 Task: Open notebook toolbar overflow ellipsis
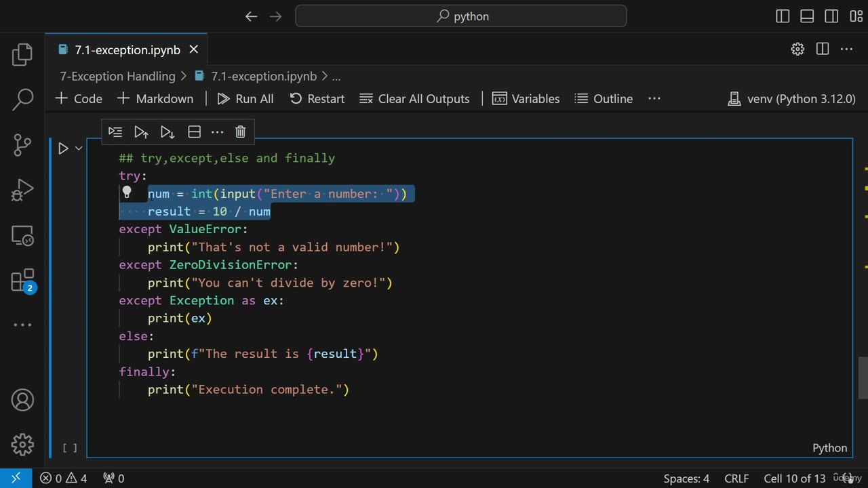pos(654,98)
